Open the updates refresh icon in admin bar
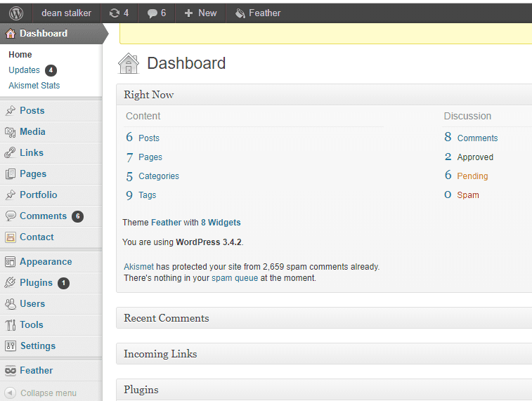 pos(115,13)
